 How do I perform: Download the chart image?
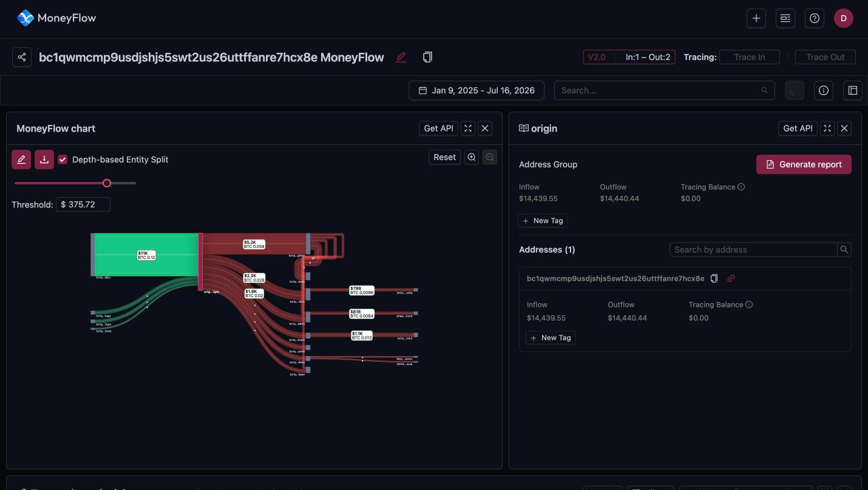coord(44,159)
